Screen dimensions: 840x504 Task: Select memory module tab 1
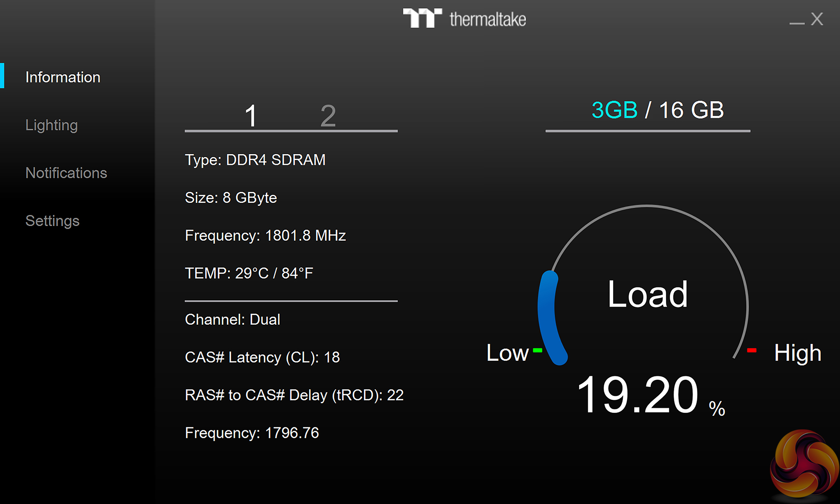[x=251, y=116]
